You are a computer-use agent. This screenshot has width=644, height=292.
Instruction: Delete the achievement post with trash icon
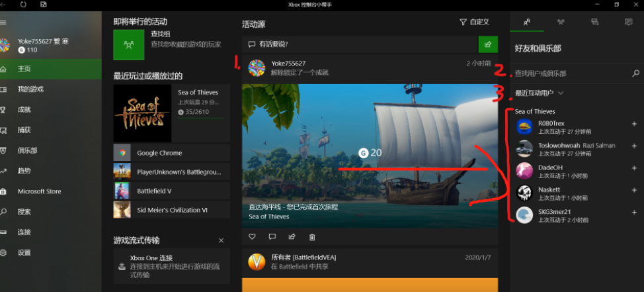(x=312, y=237)
